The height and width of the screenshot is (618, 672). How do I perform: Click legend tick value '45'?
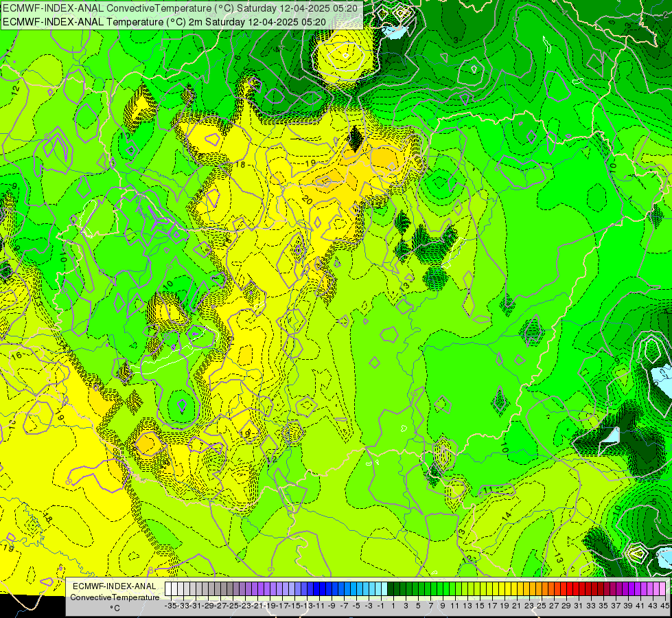pos(664,606)
